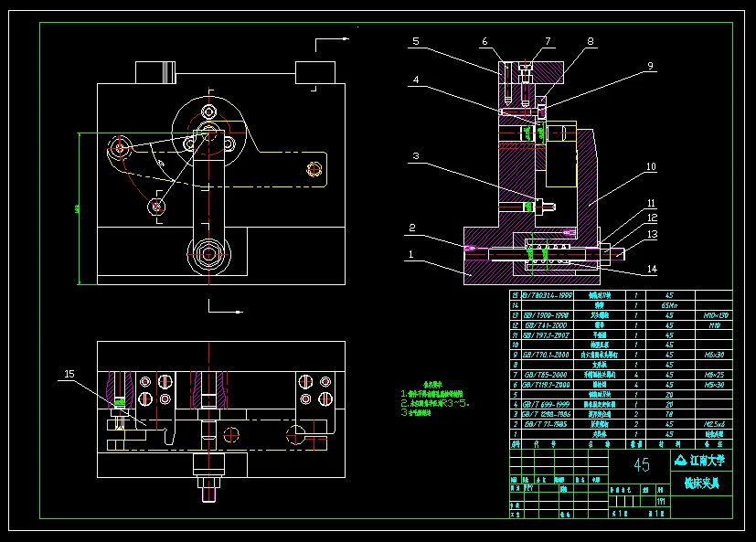756x542 pixels.
Task: Click the green technical note mentioning R3~5
Action: [435, 403]
